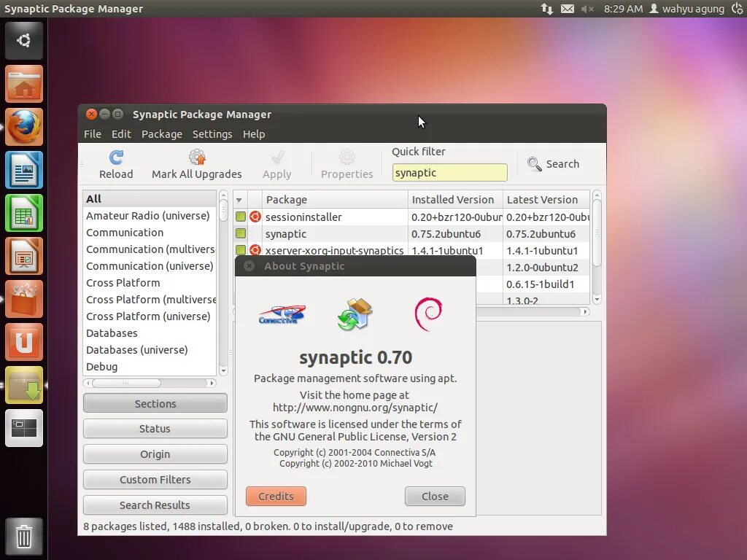Open the Package menu

[161, 134]
